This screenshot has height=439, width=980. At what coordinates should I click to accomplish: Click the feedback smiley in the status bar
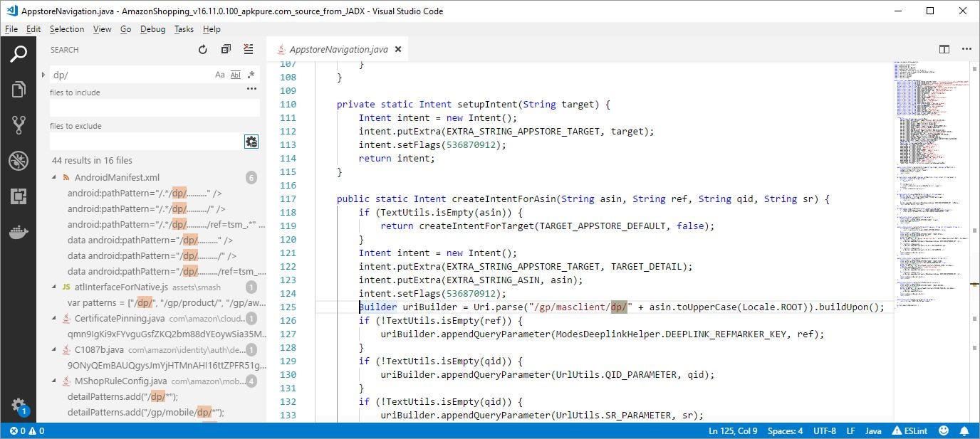pos(944,430)
